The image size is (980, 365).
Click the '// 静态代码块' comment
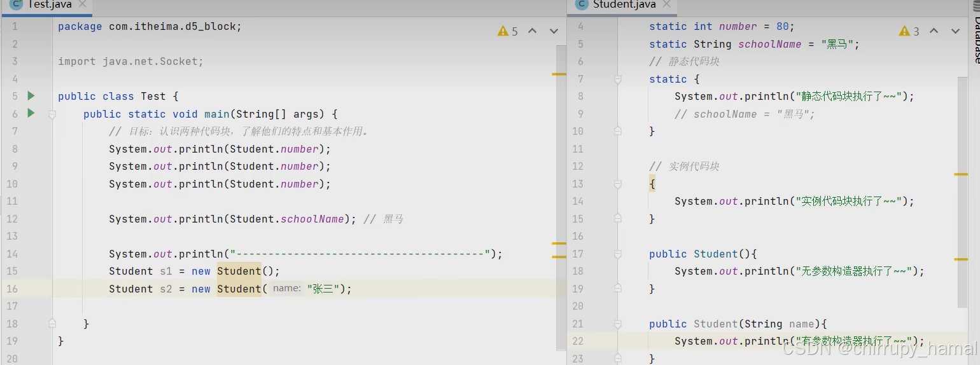(x=684, y=62)
